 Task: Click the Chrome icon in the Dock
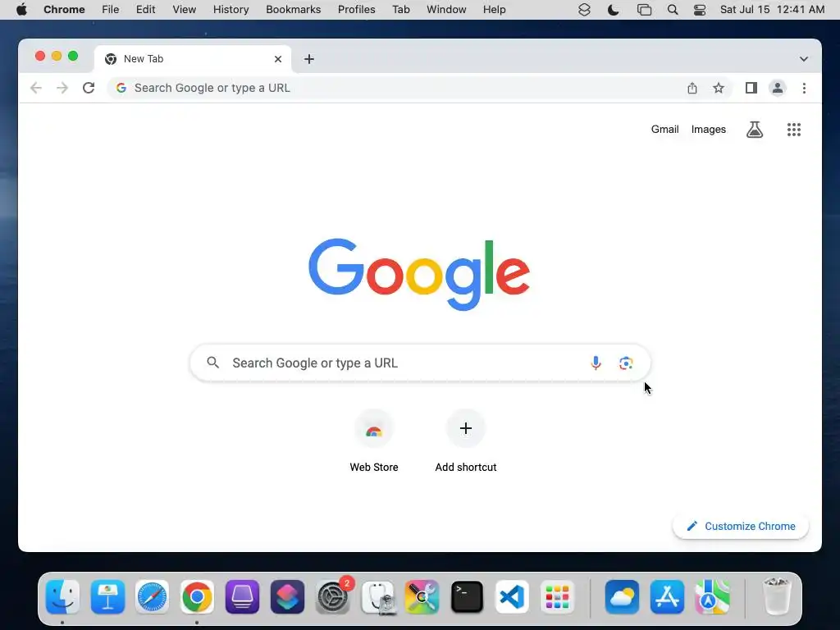coord(197,596)
